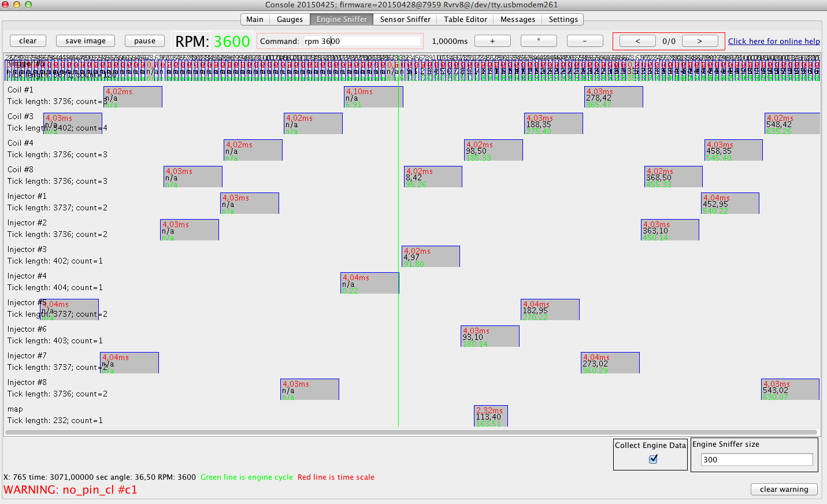This screenshot has height=504, width=827.
Task: Click the 'Tick length: 404; count=1' text
Action: [55, 287]
